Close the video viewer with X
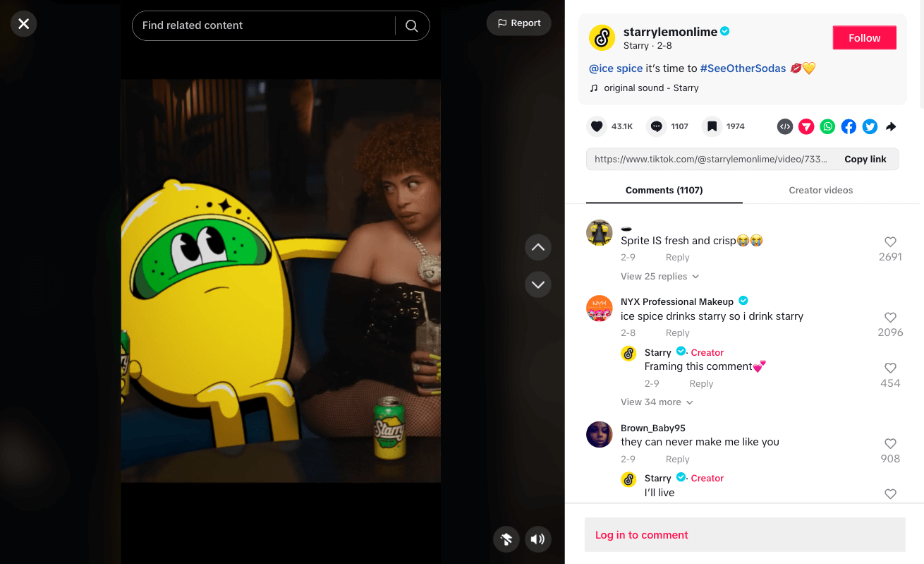924x564 pixels. coord(23,24)
